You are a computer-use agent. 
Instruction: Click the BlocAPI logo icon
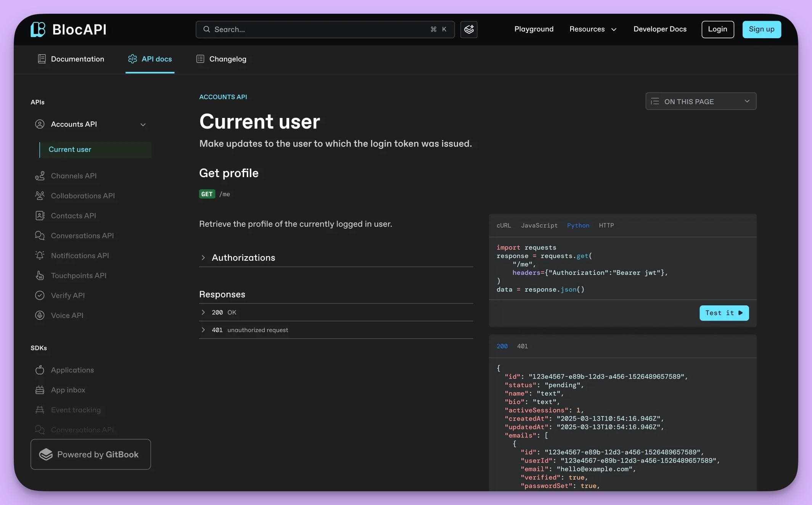tap(38, 29)
